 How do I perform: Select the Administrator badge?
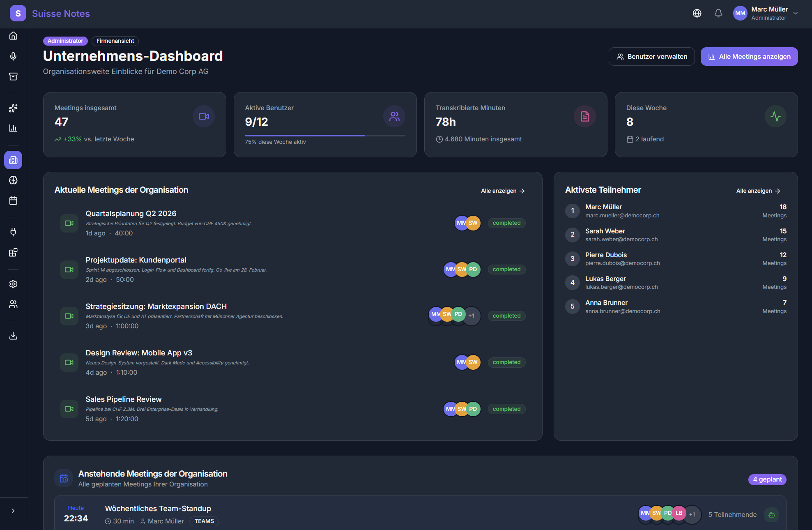65,41
